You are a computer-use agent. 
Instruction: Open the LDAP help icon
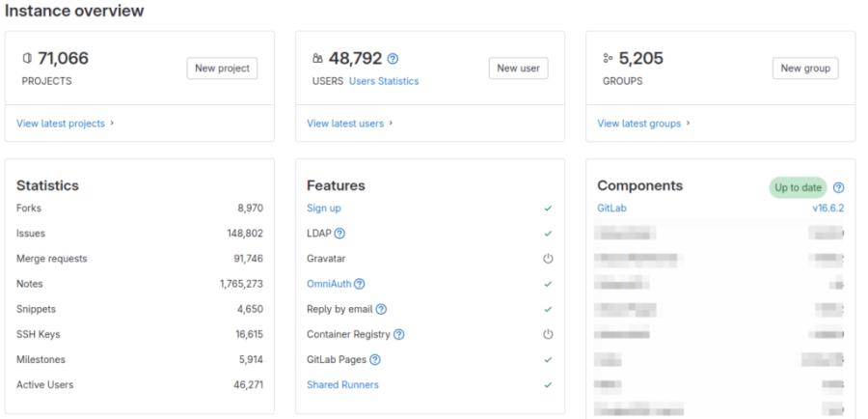click(x=339, y=234)
